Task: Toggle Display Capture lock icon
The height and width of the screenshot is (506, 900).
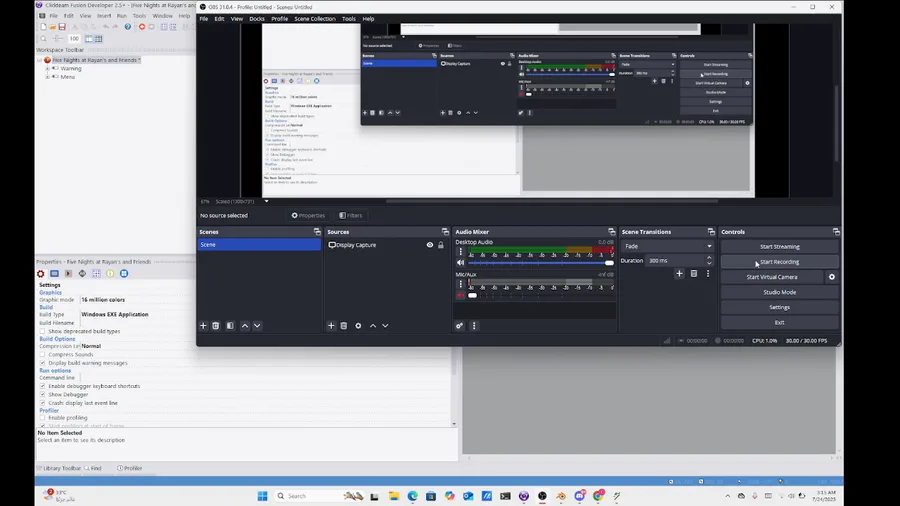Action: pyautogui.click(x=441, y=245)
